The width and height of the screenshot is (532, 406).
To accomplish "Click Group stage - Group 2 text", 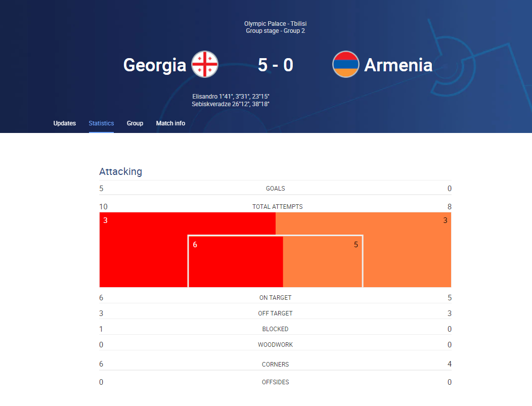I will pyautogui.click(x=275, y=31).
